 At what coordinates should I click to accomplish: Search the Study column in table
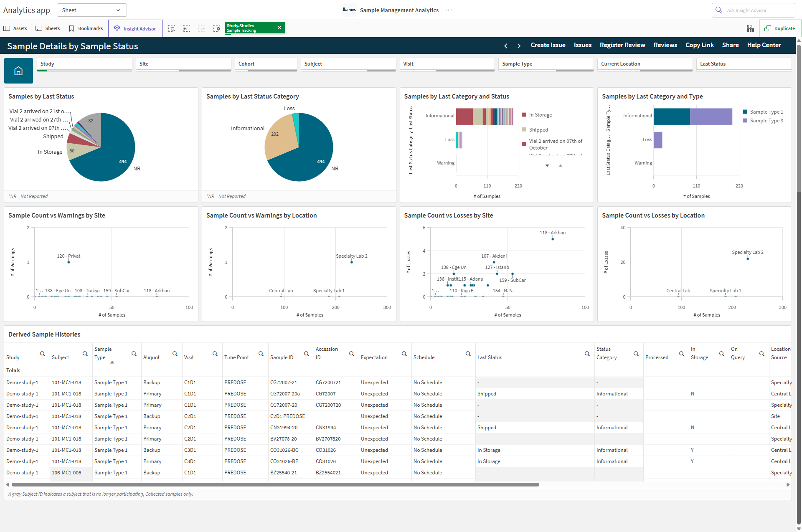43,354
